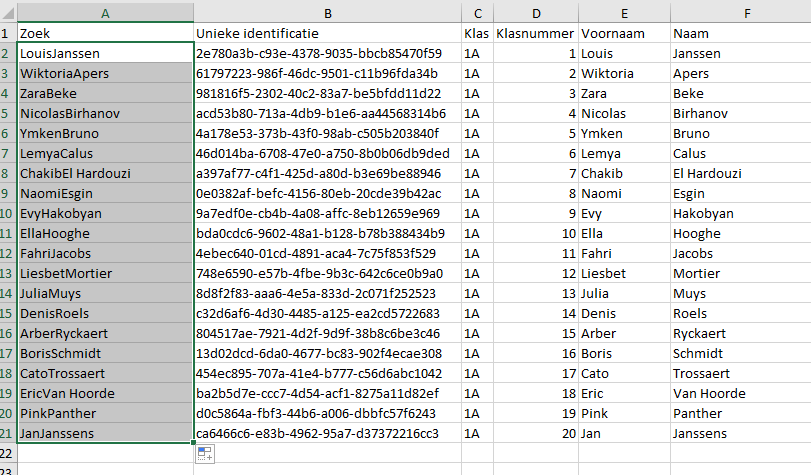
Task: Select cell containing 'ZaraBeke'
Action: point(106,93)
